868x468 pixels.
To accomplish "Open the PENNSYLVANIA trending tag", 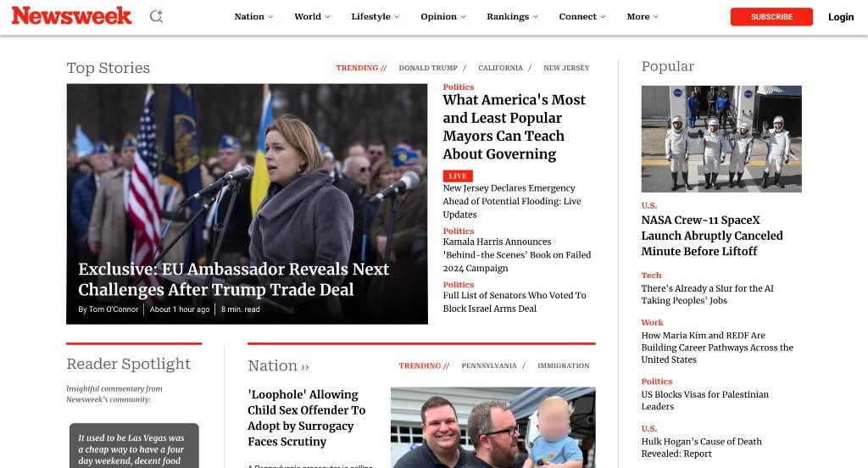I will [x=489, y=365].
